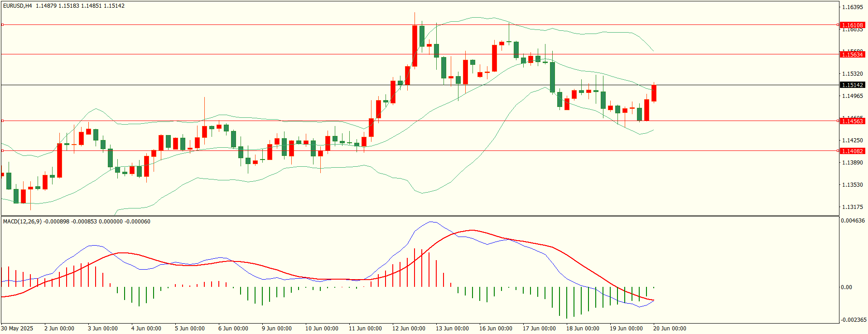Screen dimensions: 868x334
Task: Click the 9 Jun 00:00 time label
Action: coord(277,329)
